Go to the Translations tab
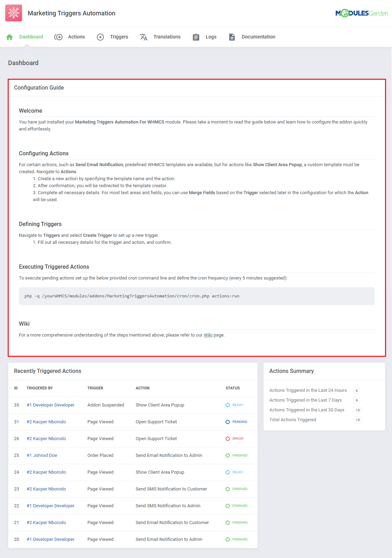Image resolution: width=392 pixels, height=558 pixels. pyautogui.click(x=167, y=37)
